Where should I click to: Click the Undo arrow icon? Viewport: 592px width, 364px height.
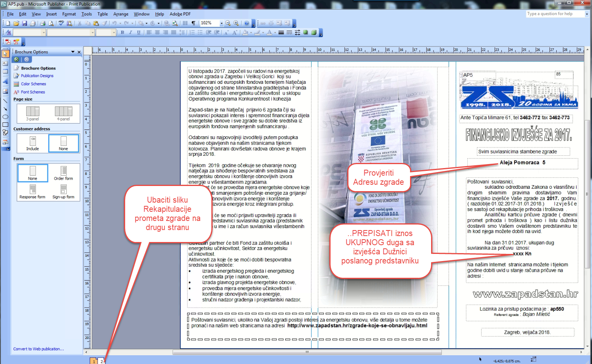point(114,23)
